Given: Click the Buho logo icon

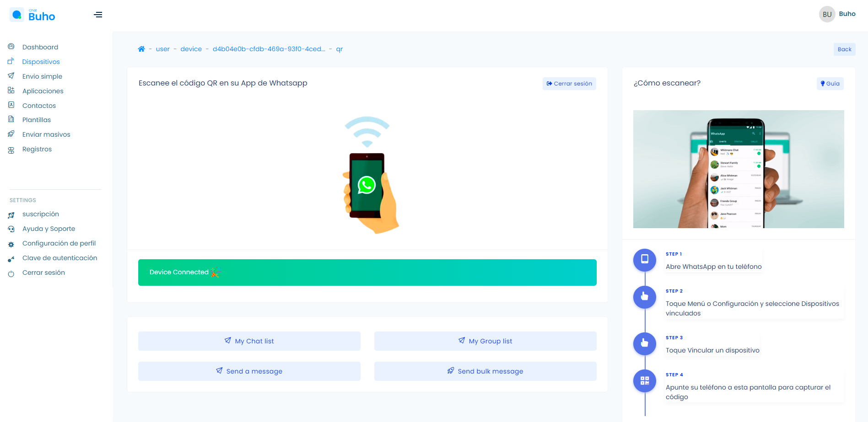Looking at the screenshot, I should pyautogui.click(x=17, y=15).
